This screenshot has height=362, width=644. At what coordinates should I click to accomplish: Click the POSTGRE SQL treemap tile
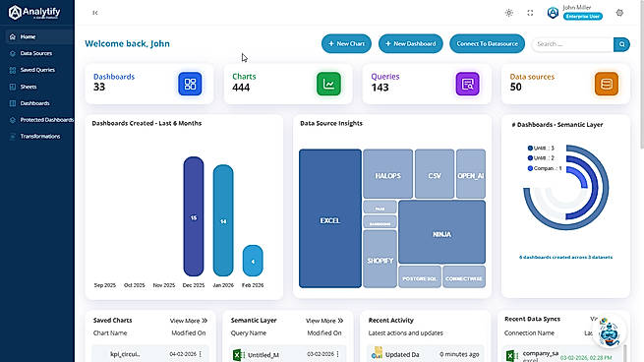pos(420,277)
